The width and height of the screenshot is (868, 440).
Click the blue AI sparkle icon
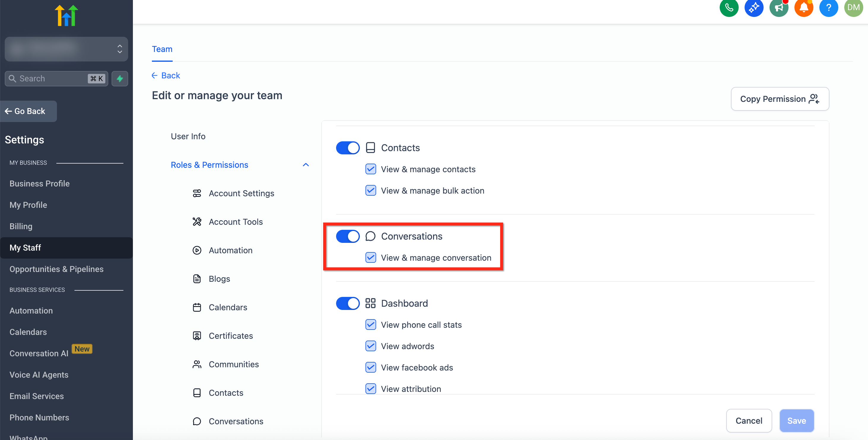pyautogui.click(x=753, y=7)
